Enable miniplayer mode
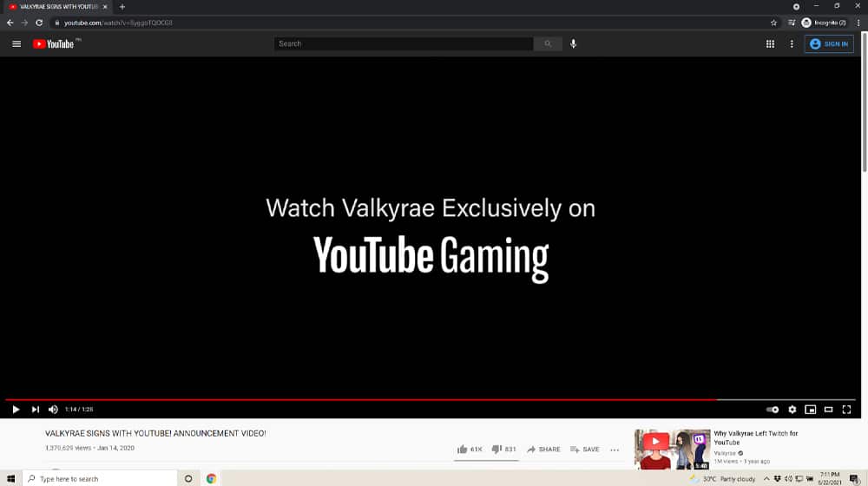The height and width of the screenshot is (486, 868). (x=811, y=410)
